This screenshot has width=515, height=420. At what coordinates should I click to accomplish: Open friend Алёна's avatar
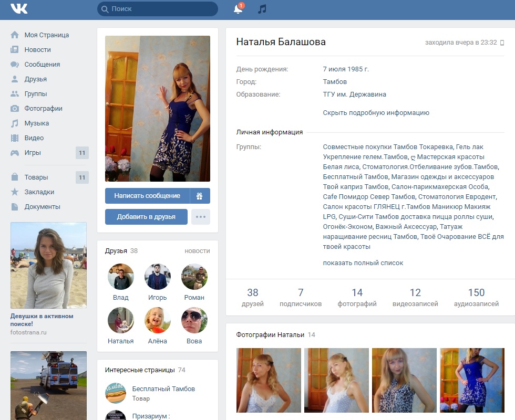(x=158, y=320)
